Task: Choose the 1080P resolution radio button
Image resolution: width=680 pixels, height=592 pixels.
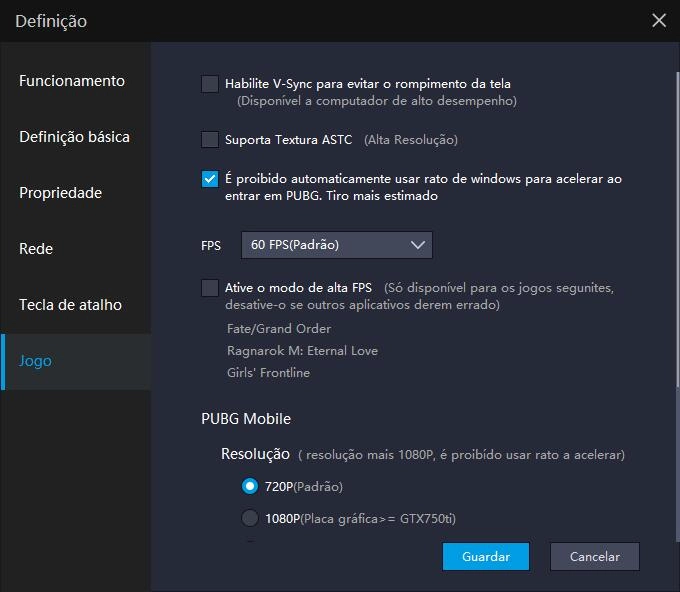Action: pyautogui.click(x=250, y=518)
